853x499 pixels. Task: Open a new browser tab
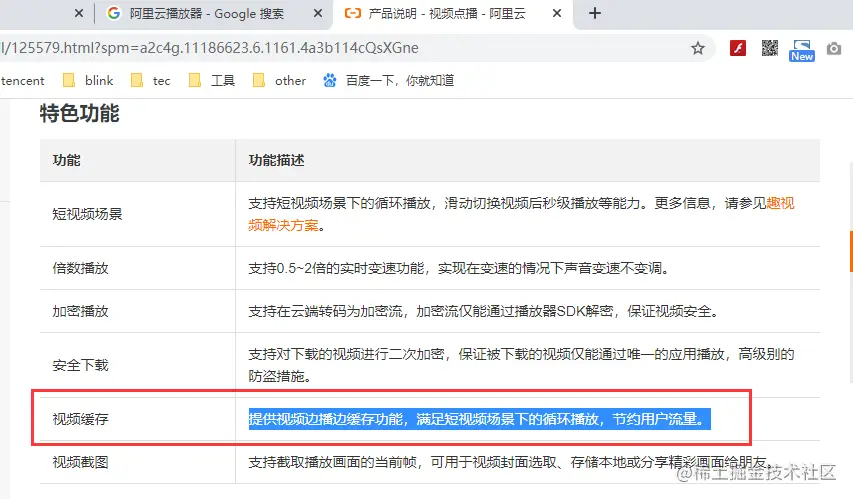[595, 13]
